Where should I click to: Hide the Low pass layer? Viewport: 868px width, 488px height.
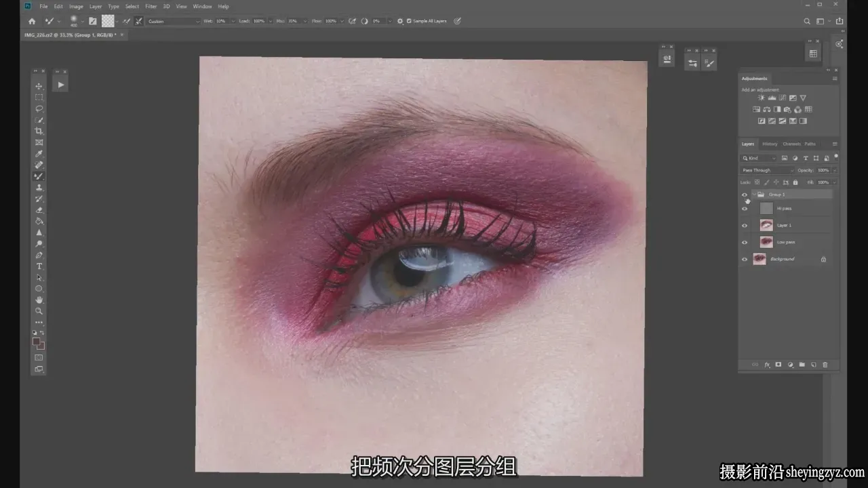(745, 243)
